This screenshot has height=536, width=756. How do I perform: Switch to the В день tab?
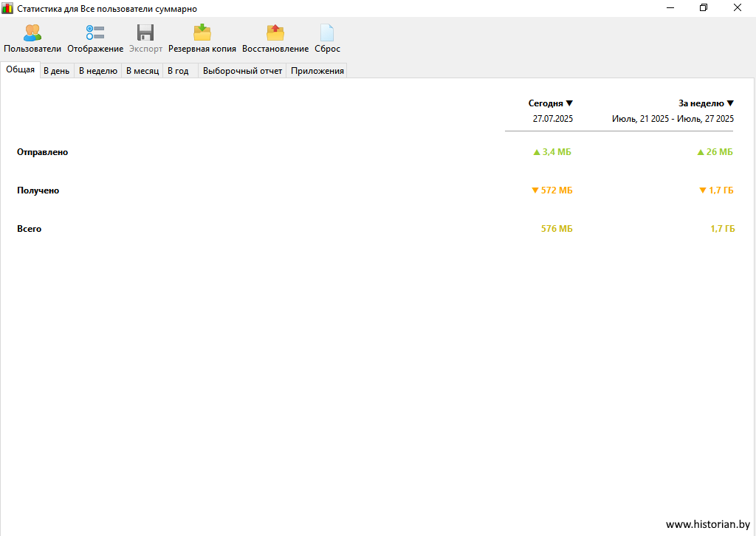pyautogui.click(x=56, y=71)
